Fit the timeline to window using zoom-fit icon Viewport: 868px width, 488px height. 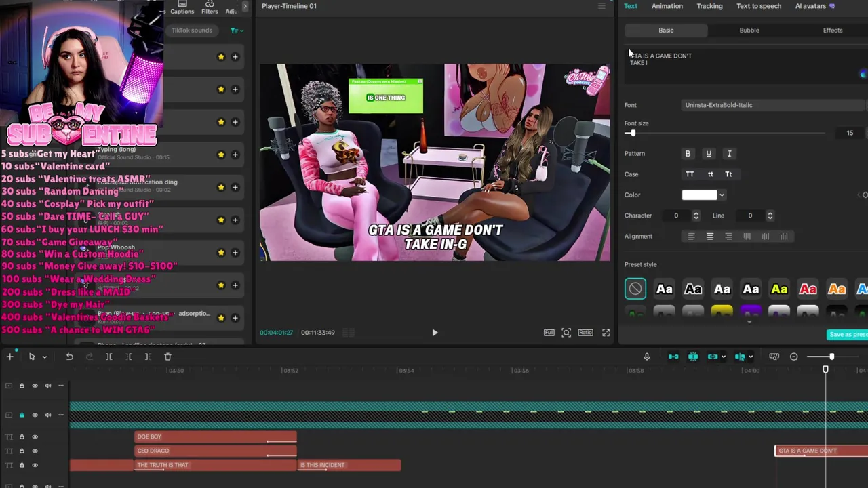[774, 357]
